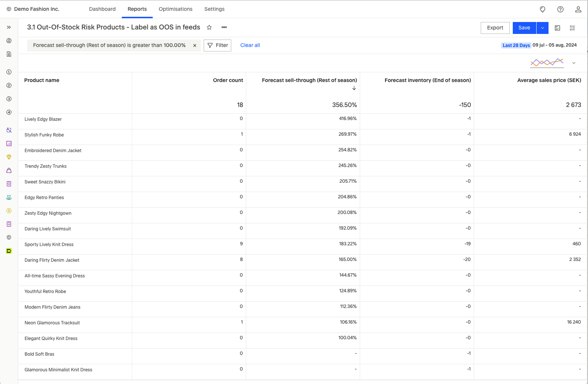Click the Export button
This screenshot has width=588, height=384.
click(x=495, y=28)
